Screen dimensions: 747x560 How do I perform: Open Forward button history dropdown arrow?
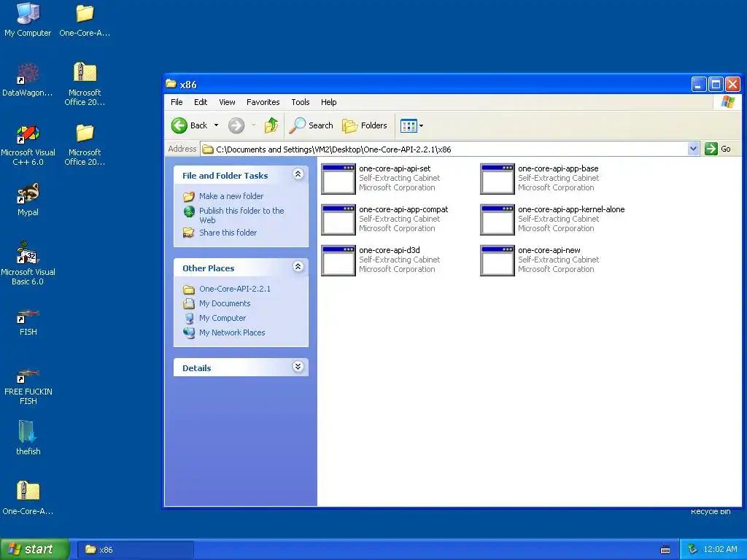(253, 125)
